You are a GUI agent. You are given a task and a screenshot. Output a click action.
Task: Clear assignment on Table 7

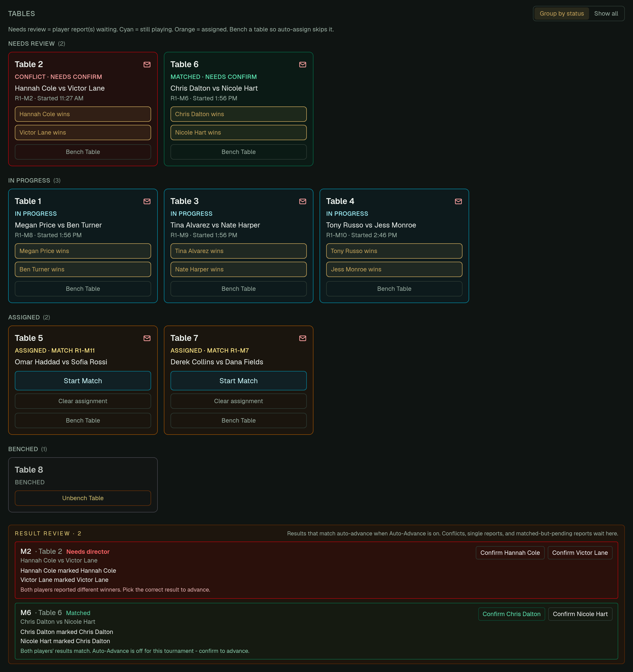click(x=239, y=401)
